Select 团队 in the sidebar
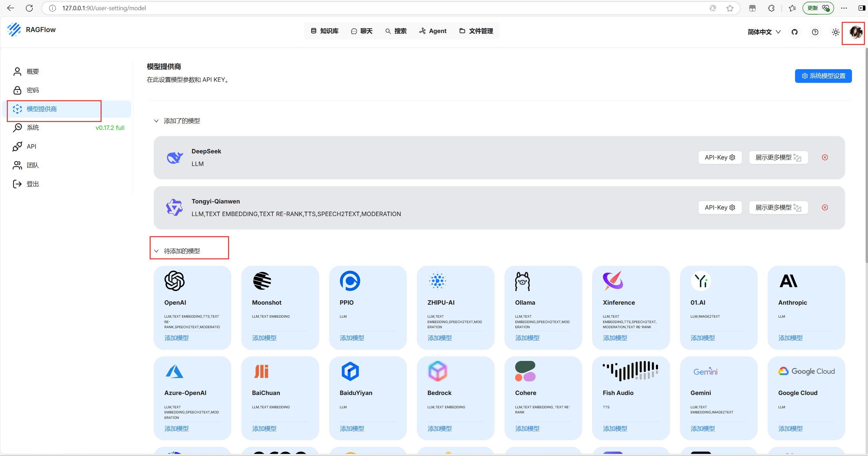The height and width of the screenshot is (456, 868). point(33,165)
